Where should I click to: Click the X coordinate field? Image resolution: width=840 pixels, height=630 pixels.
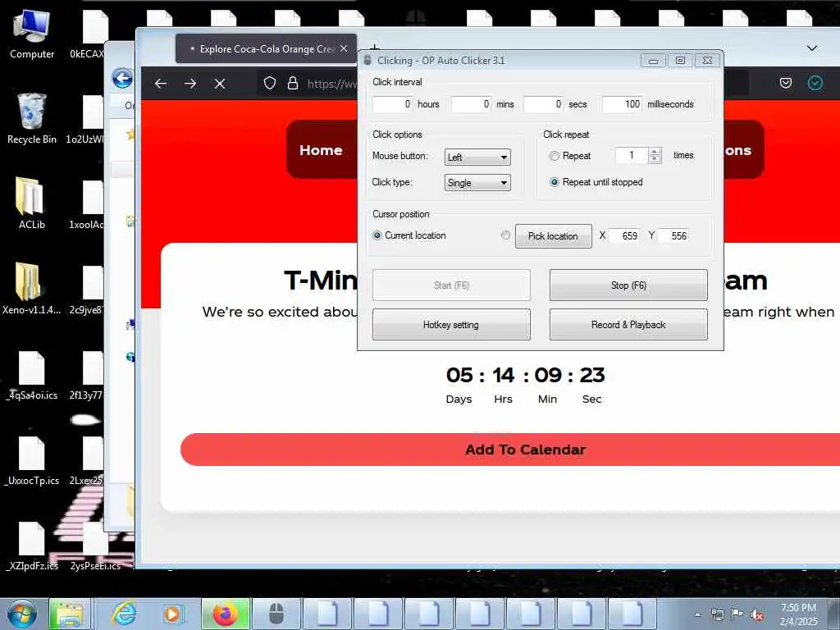click(x=624, y=235)
